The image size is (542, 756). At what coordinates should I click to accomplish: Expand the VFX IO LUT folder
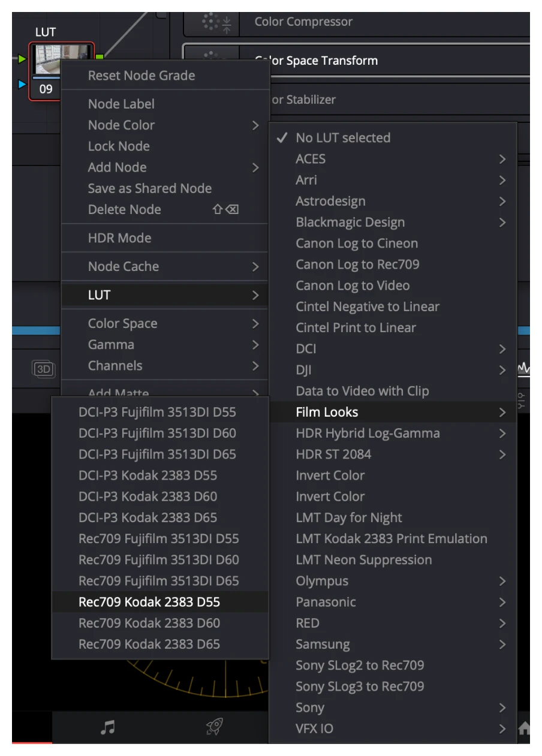tap(393, 729)
